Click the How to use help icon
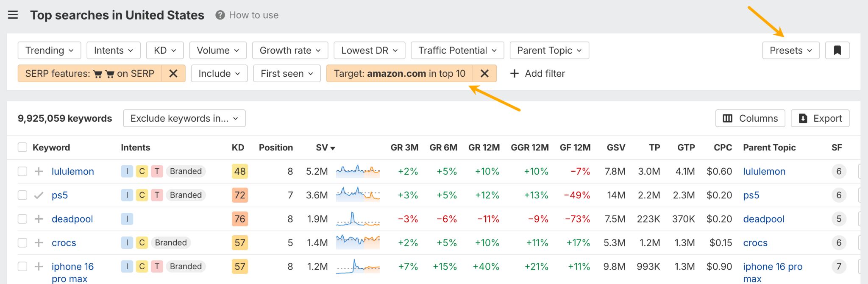 coord(220,15)
